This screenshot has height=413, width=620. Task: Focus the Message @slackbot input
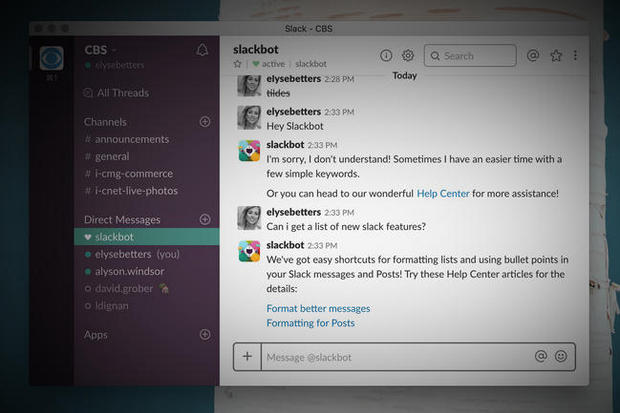(x=395, y=357)
